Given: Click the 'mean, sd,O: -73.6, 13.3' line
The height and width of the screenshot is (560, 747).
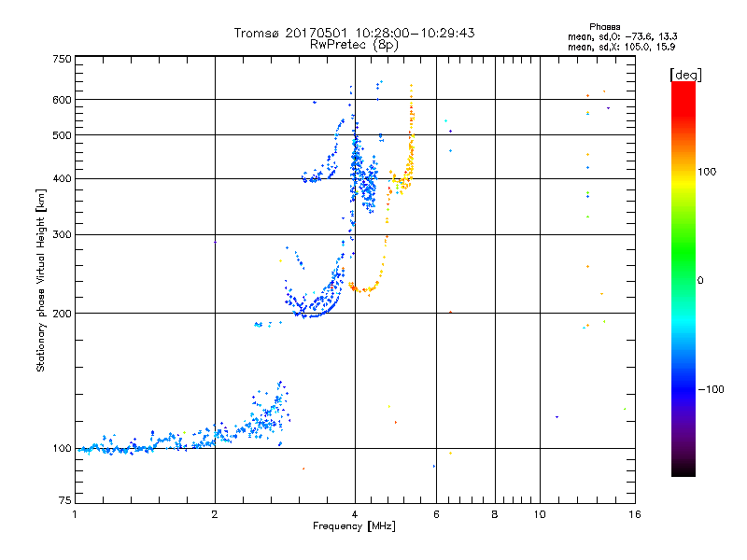Looking at the screenshot, I should click(622, 36).
